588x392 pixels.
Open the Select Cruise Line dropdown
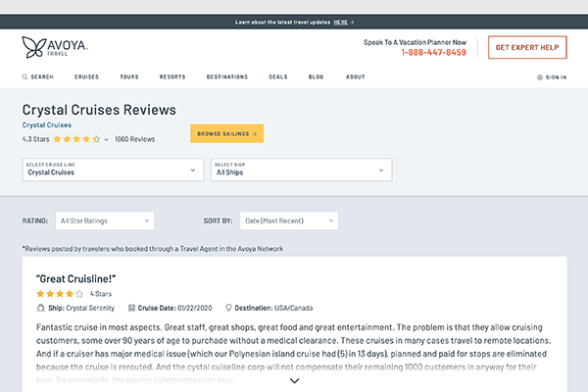[x=113, y=170]
